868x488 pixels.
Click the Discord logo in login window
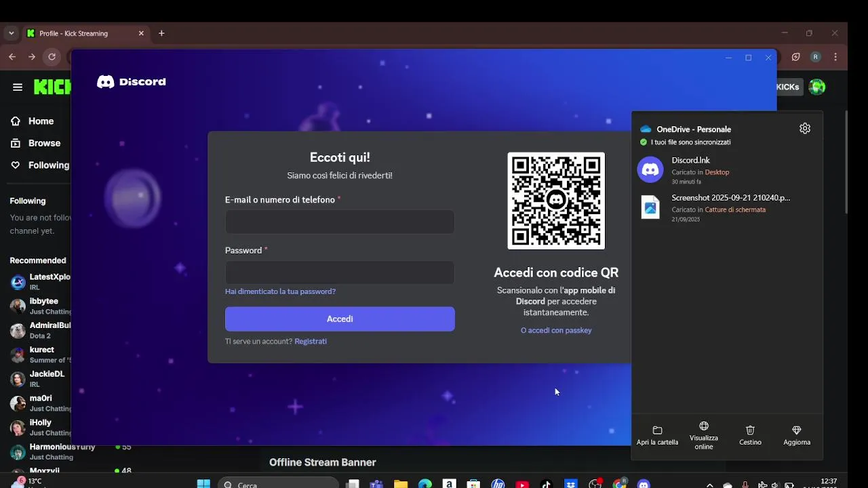[x=132, y=82]
